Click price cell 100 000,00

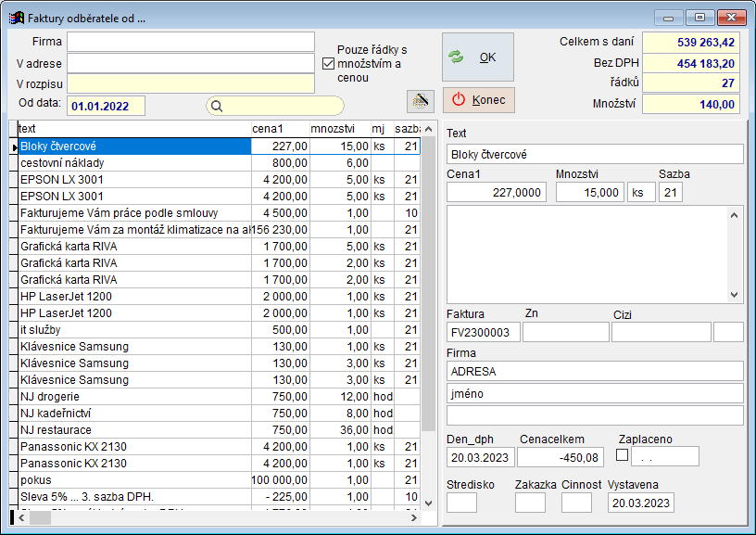coord(280,480)
